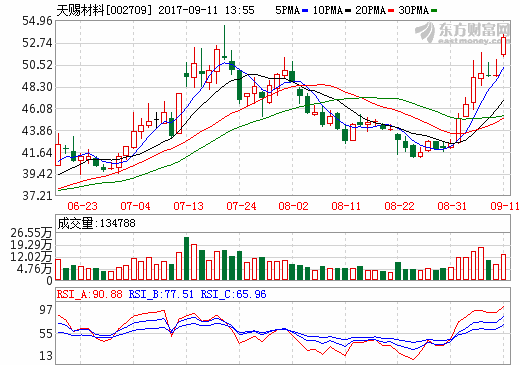Click the date label 08-22
This screenshot has height=365, width=520.
coord(399,206)
